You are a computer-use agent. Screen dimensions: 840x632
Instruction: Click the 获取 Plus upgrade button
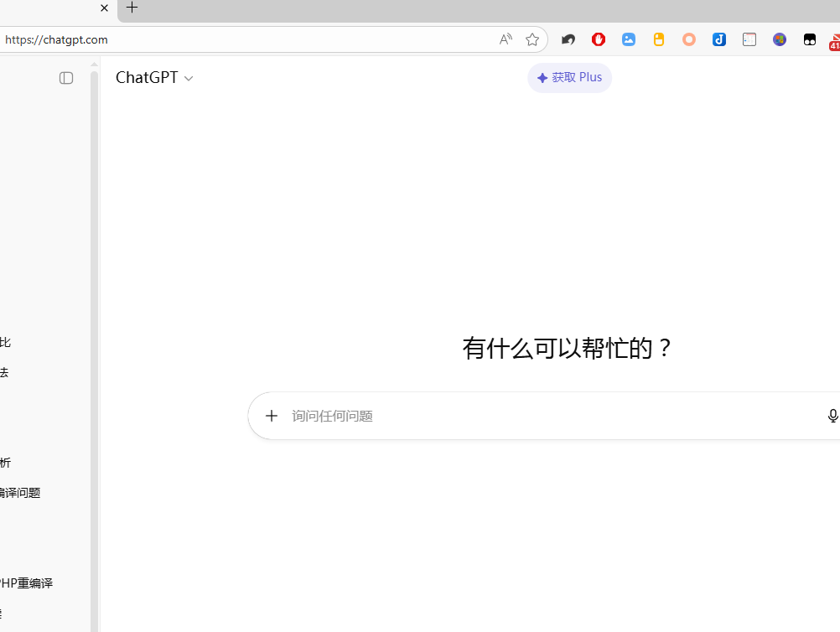point(569,78)
